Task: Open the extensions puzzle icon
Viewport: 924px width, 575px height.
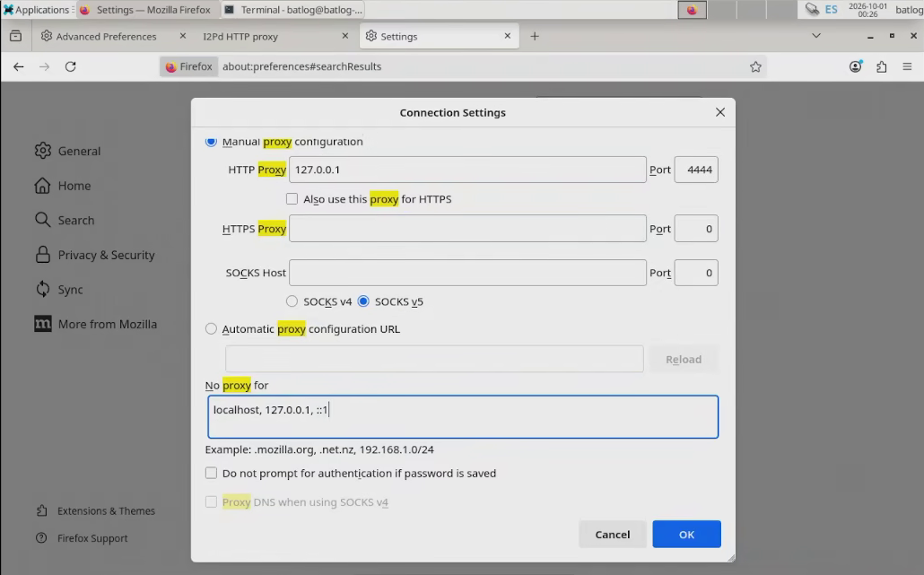Action: (x=882, y=66)
